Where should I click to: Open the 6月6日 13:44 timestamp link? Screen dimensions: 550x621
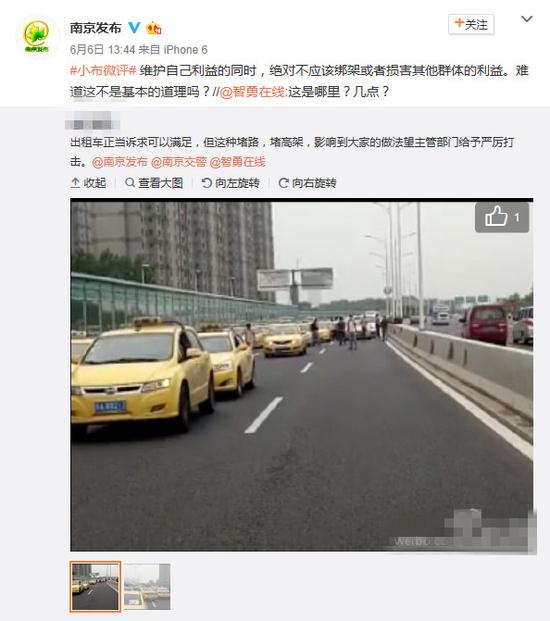pos(103,50)
